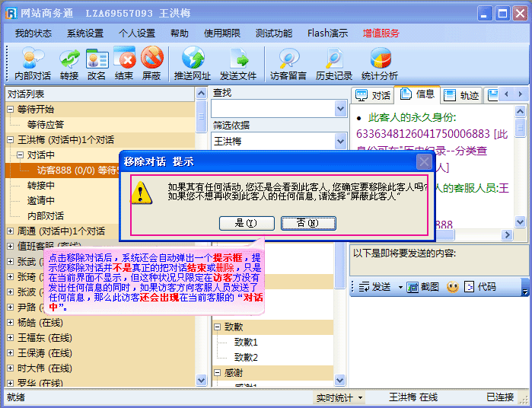This screenshot has width=532, height=408.
Task: Click the 发送文件 send file icon
Action: (x=238, y=59)
